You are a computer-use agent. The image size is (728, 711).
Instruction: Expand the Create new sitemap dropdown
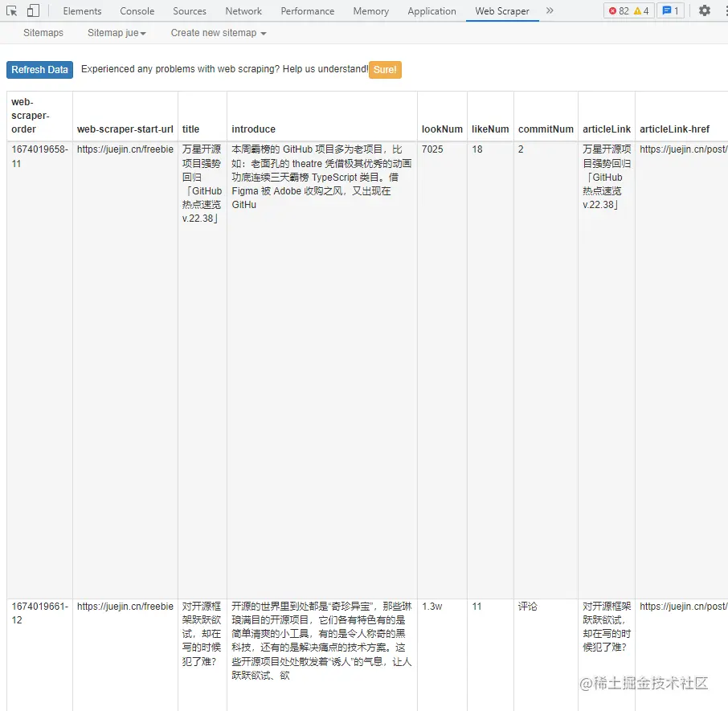pyautogui.click(x=219, y=33)
